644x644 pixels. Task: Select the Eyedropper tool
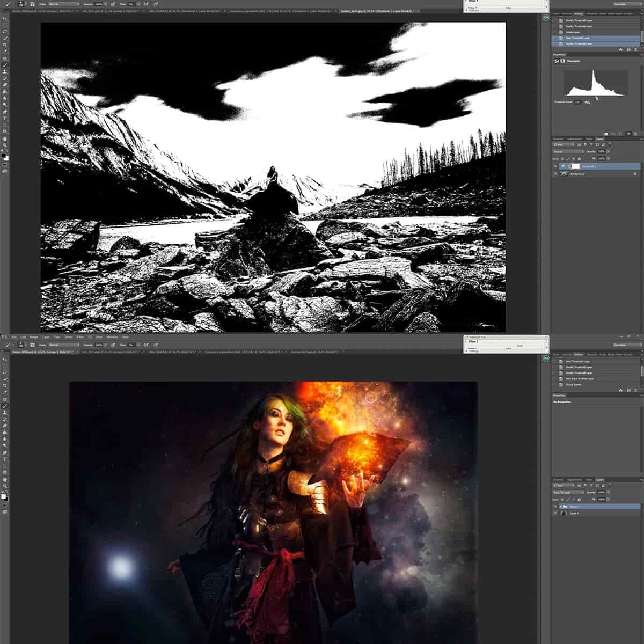click(x=5, y=48)
